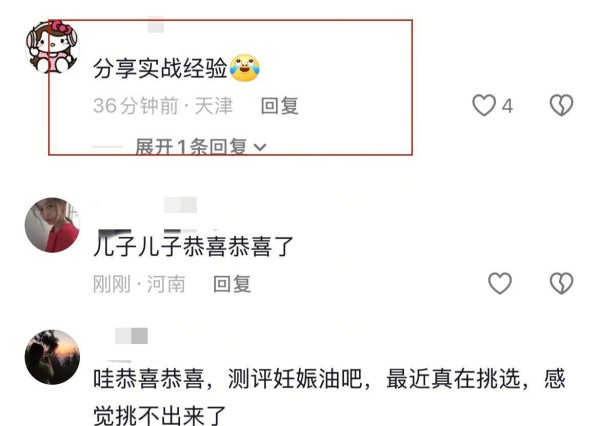Reply to the comment from 天津

coord(279,106)
